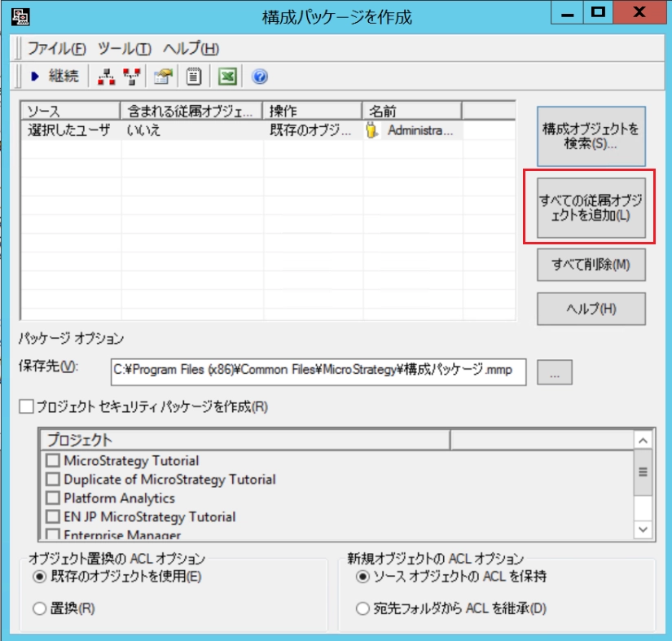Click the notepad list toolbar icon
The image size is (672, 641).
[194, 77]
